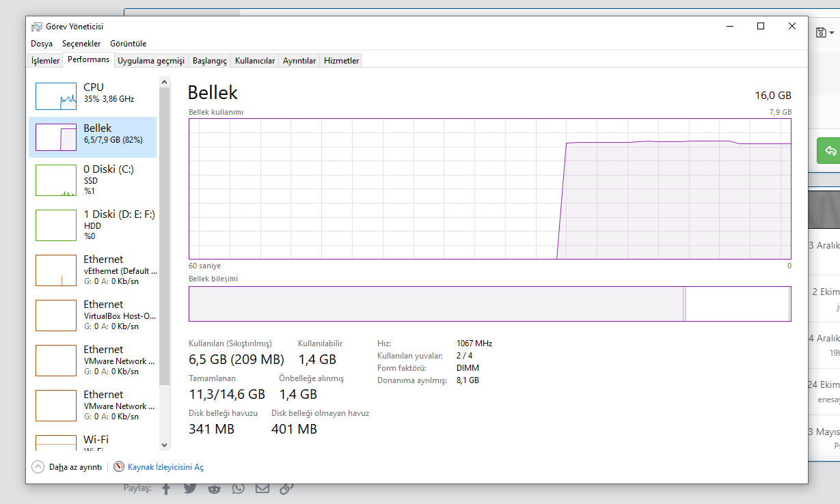Open the Resource Monitor icon at the bottom
Image resolution: width=840 pixels, height=504 pixels.
pos(119,467)
